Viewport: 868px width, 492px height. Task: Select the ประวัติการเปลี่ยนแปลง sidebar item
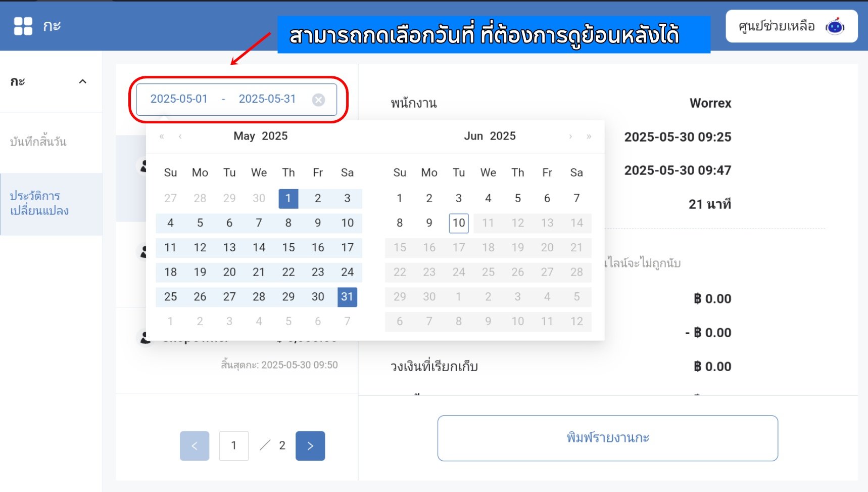tap(51, 204)
